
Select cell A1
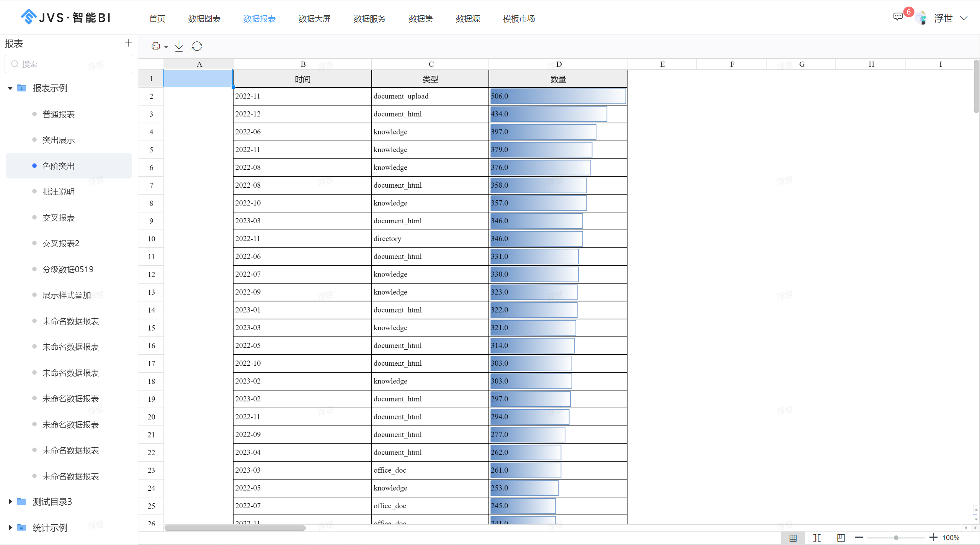point(198,78)
